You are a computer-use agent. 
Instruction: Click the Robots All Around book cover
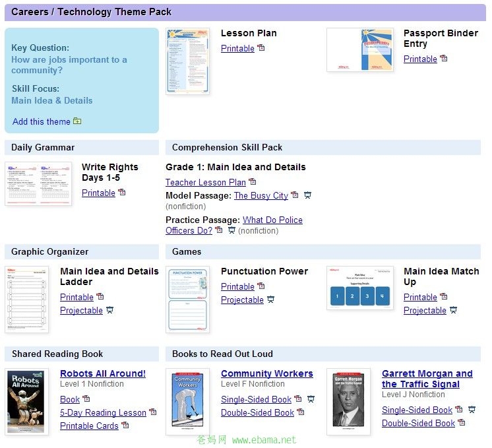26,402
